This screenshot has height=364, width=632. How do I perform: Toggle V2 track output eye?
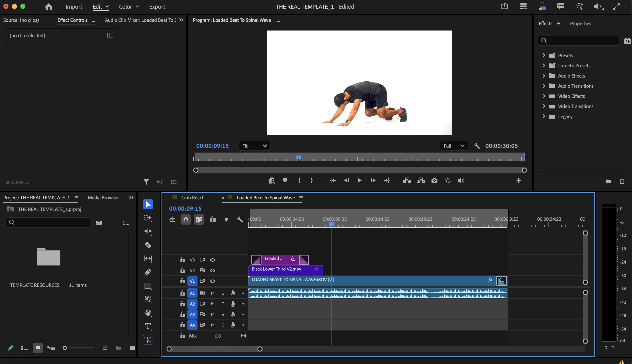(x=213, y=271)
